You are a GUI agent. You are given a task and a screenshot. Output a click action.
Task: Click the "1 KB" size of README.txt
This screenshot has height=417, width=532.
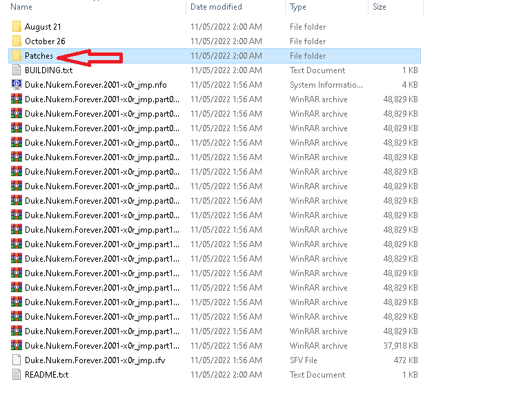point(410,375)
